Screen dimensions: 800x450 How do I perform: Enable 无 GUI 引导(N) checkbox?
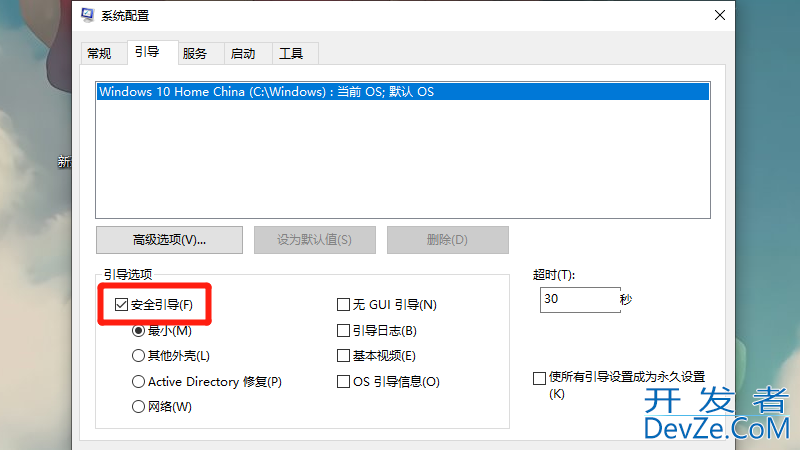point(343,305)
